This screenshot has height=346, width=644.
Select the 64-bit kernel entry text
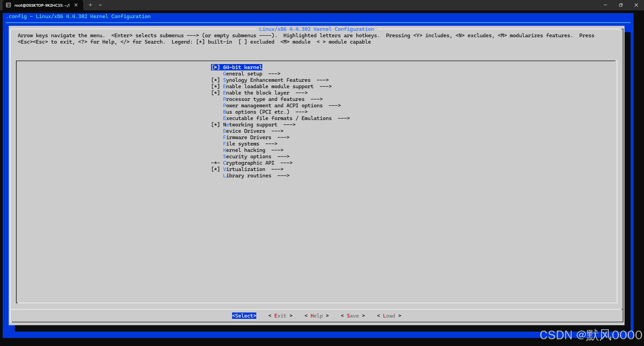click(x=243, y=67)
